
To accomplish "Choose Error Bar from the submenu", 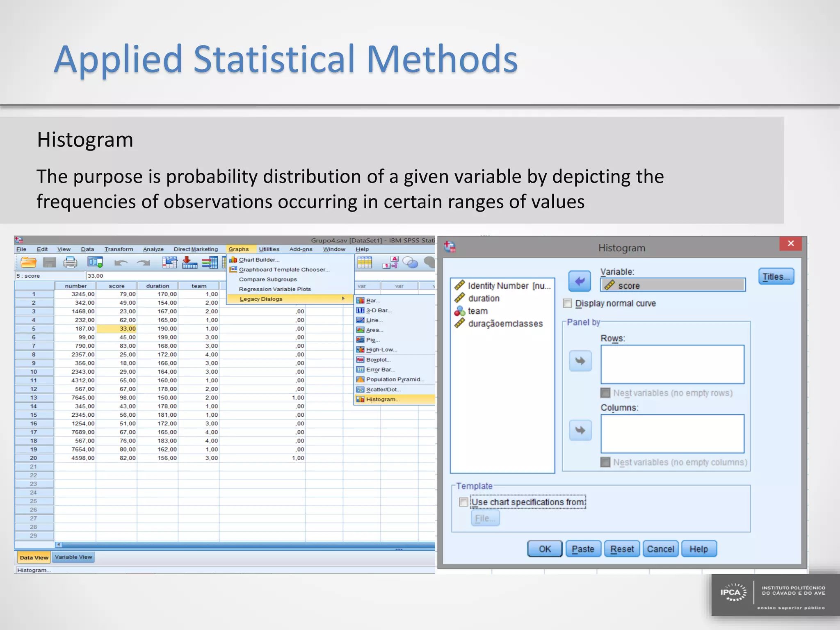I will (381, 370).
